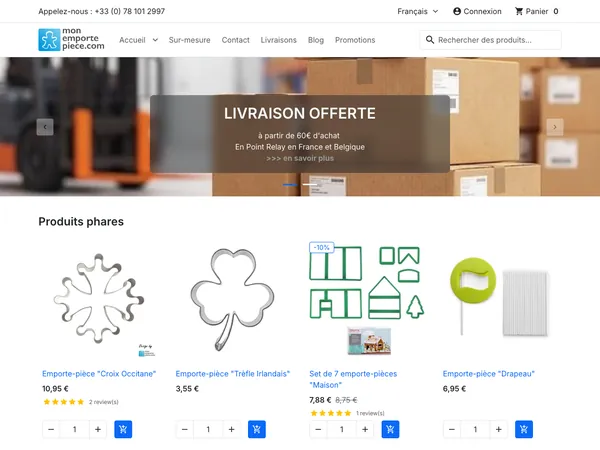
Task: Add Trèfle Irlandais to cart
Action: tap(257, 429)
